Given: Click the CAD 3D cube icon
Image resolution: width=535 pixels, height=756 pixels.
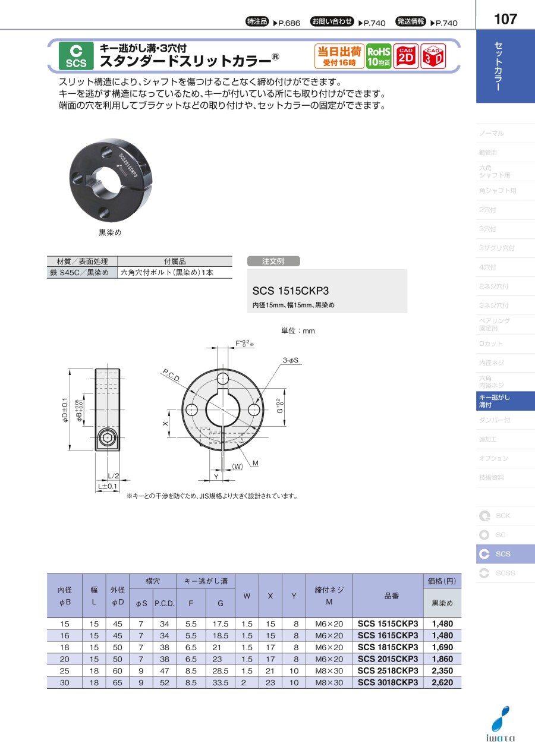Looking at the screenshot, I should point(433,56).
